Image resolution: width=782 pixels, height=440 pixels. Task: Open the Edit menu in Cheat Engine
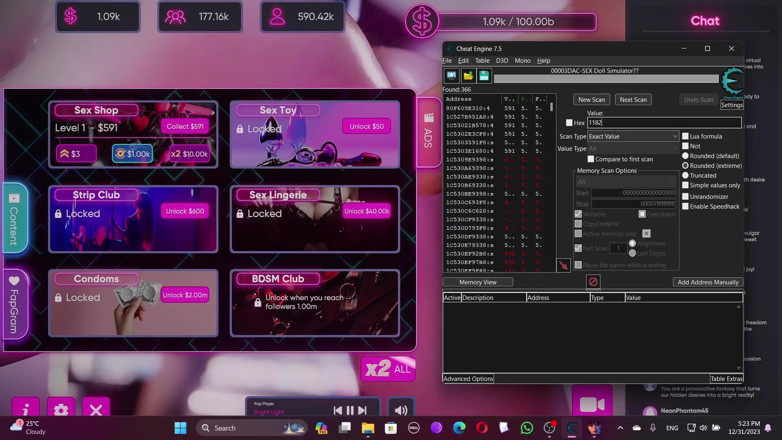point(463,60)
